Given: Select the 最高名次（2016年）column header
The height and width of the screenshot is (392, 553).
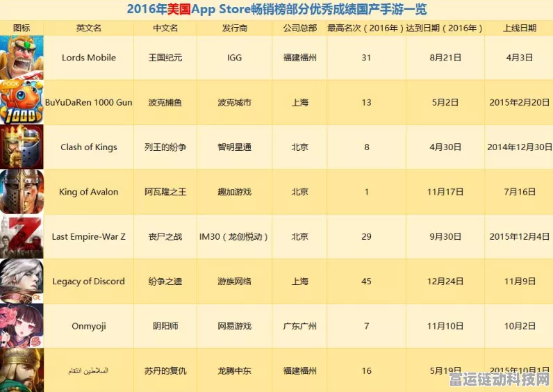Looking at the screenshot, I should (366, 28).
